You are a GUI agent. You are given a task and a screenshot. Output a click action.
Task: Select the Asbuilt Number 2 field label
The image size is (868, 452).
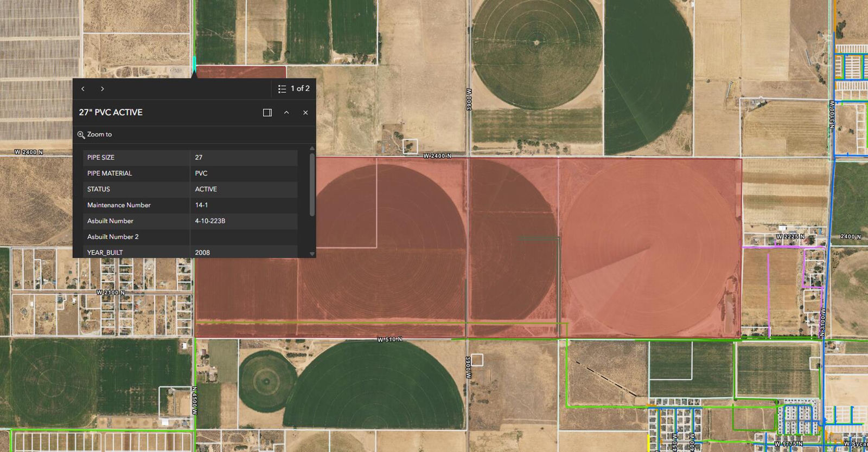(113, 237)
